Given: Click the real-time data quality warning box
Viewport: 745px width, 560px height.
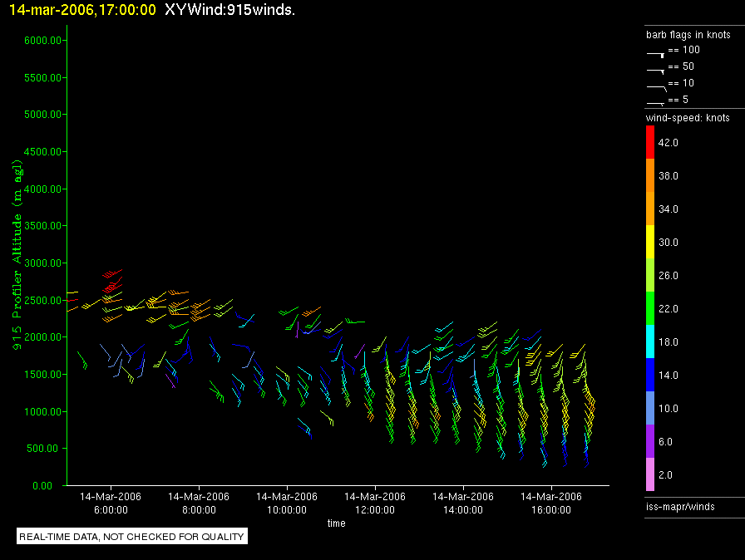Looking at the screenshot, I should 132,537.
